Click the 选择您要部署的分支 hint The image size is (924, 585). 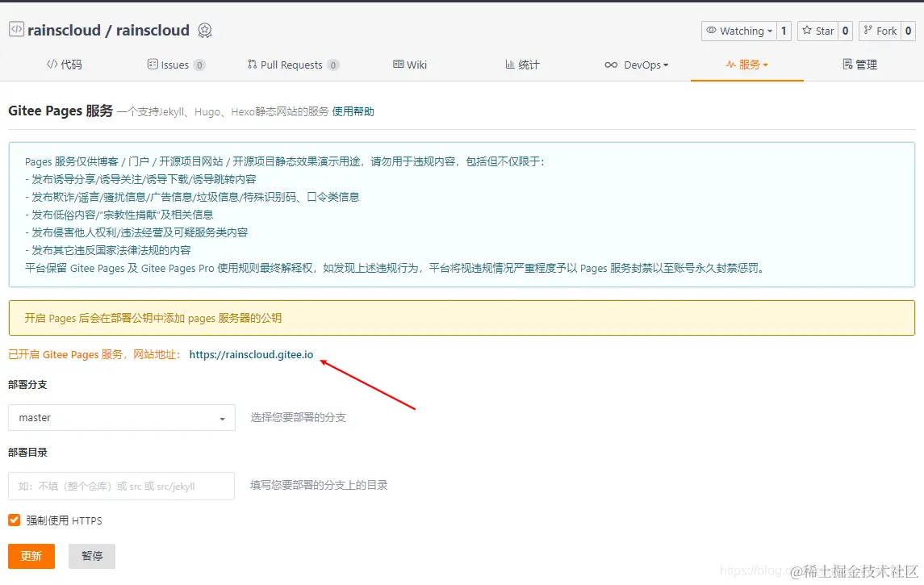[x=298, y=418]
